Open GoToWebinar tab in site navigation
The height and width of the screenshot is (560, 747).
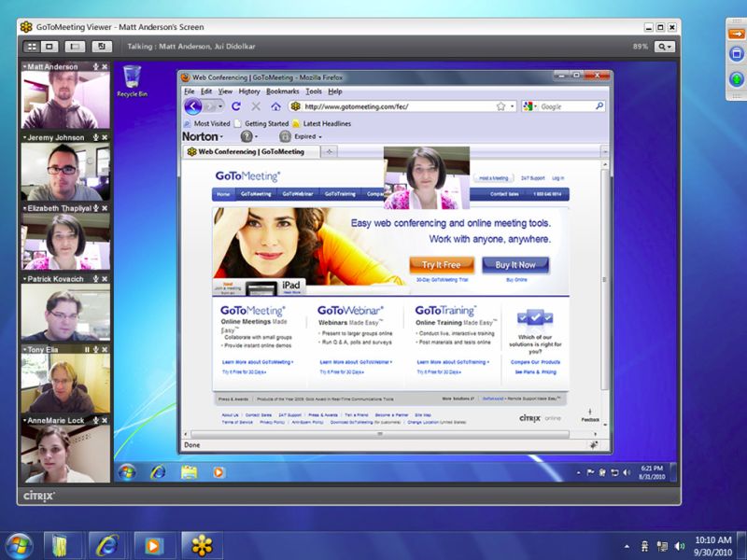[x=298, y=194]
